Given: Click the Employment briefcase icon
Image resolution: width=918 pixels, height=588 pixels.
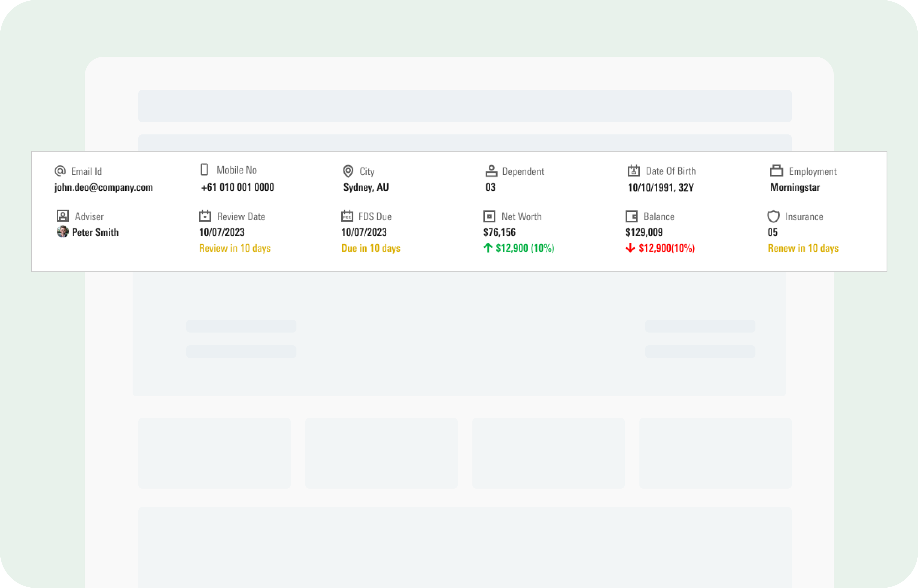Looking at the screenshot, I should tap(776, 171).
